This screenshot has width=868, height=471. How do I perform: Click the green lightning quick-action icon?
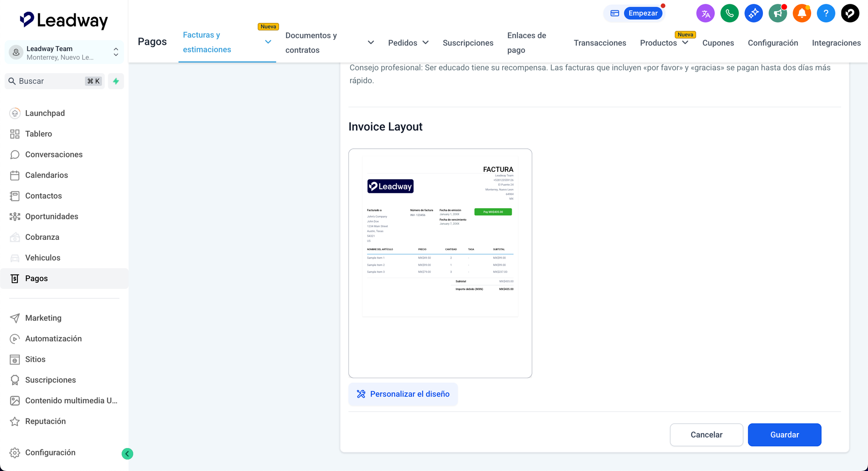pos(116,81)
